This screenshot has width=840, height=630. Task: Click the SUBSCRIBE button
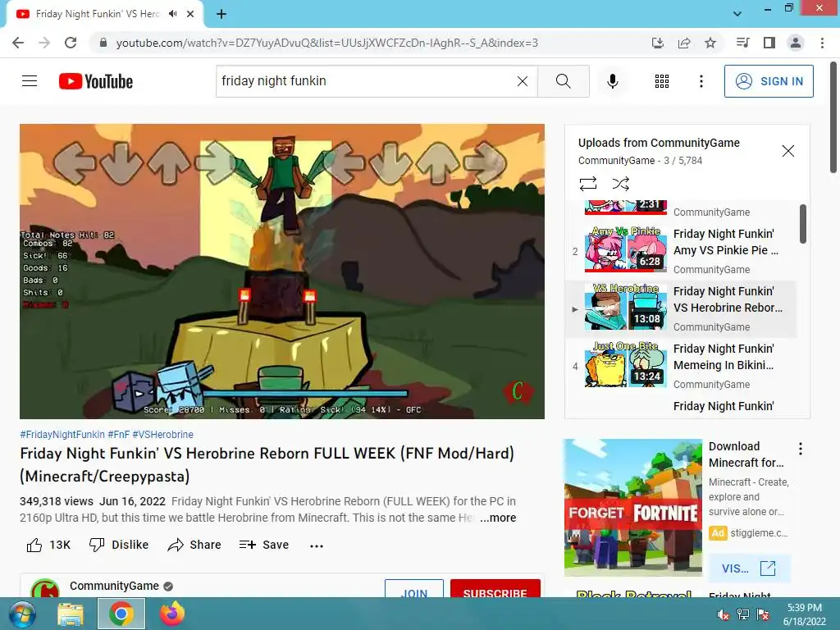(495, 589)
